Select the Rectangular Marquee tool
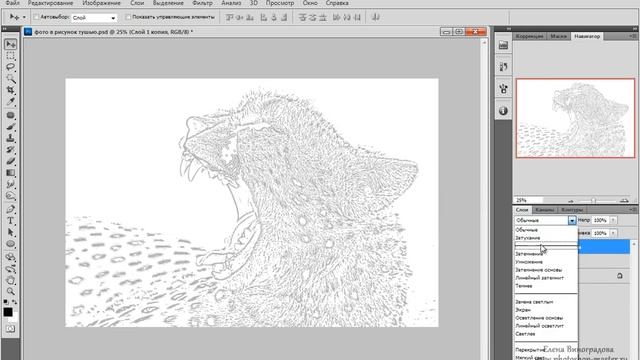Screen dimensions: 640x360 (x=11, y=56)
